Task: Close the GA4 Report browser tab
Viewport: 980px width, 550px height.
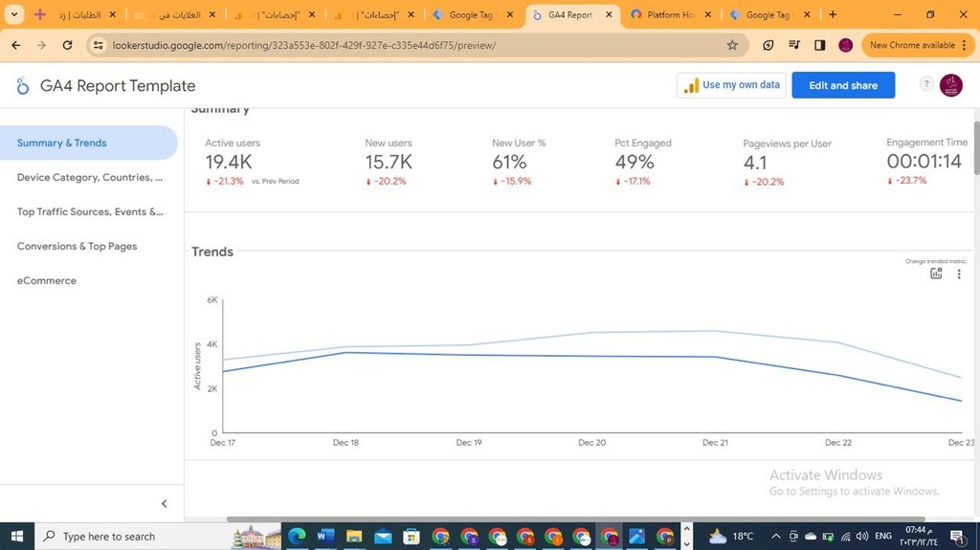Action: pyautogui.click(x=609, y=14)
